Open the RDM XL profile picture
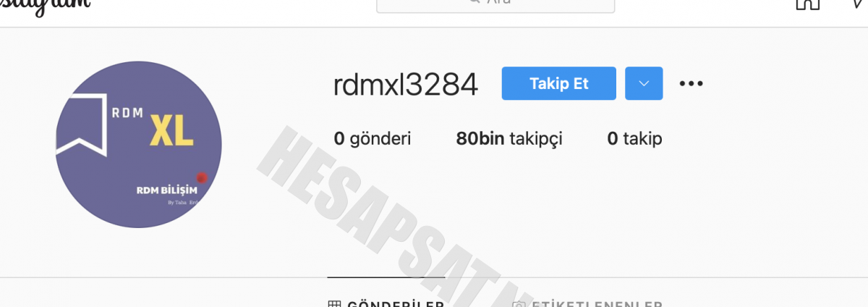Viewport: 868px width, 307px height. coord(138,145)
